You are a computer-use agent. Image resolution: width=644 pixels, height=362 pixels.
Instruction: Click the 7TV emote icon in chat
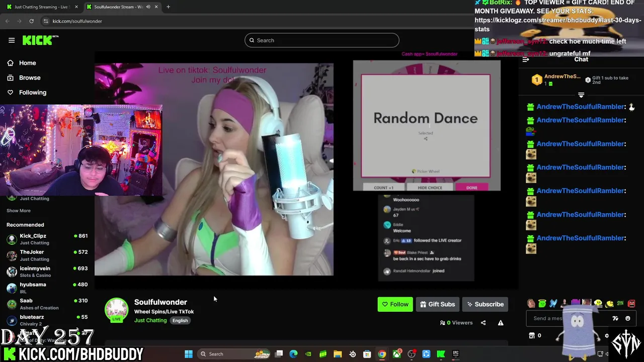(615, 318)
